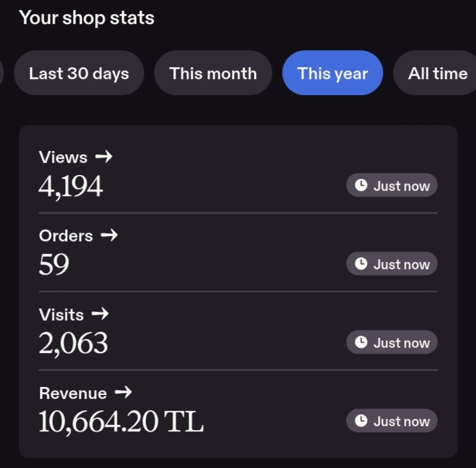Click the arrow icon next to Views
Viewport: 476px width, 468px height.
[x=104, y=157]
